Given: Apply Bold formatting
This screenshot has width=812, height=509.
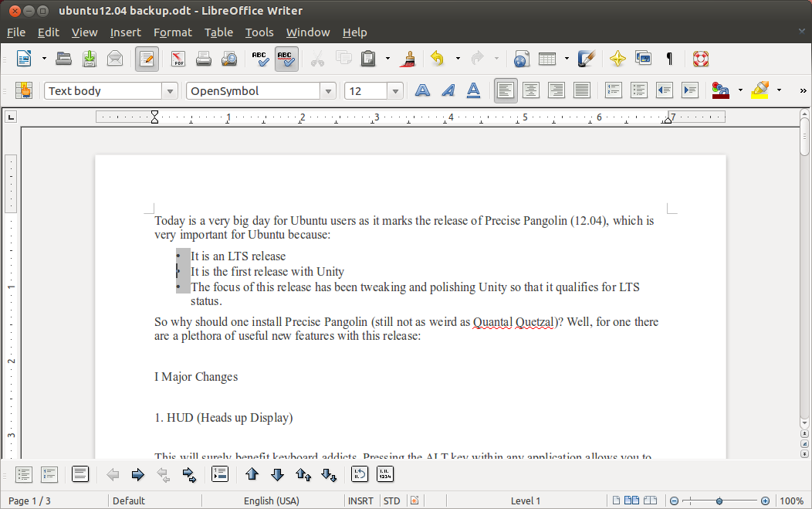Looking at the screenshot, I should point(422,90).
